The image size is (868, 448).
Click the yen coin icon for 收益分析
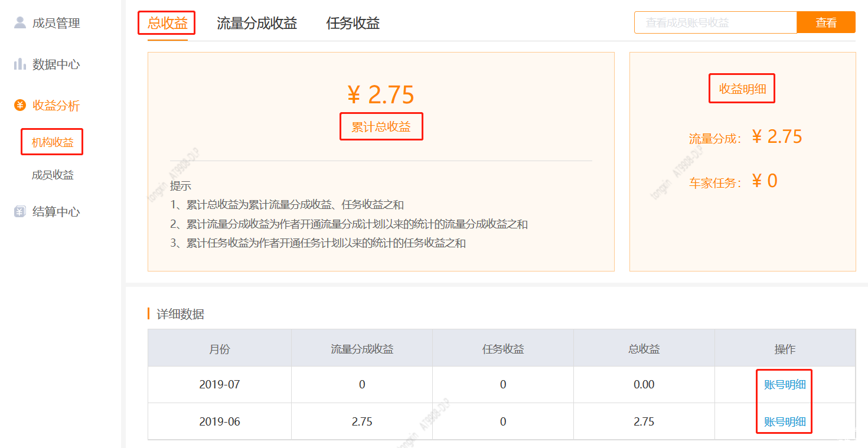point(20,106)
